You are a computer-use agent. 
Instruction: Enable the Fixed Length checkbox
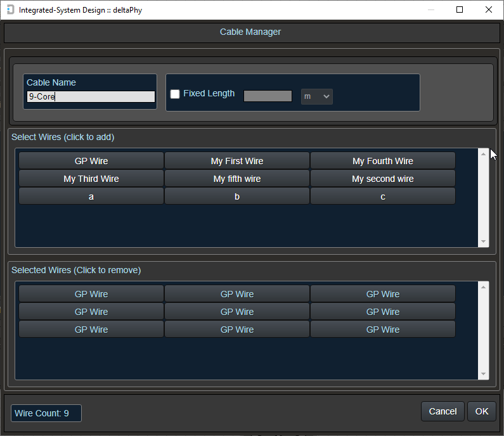[175, 94]
